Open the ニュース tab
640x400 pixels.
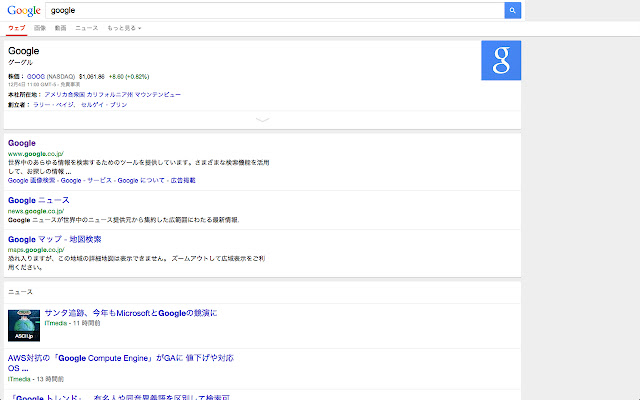(x=87, y=28)
